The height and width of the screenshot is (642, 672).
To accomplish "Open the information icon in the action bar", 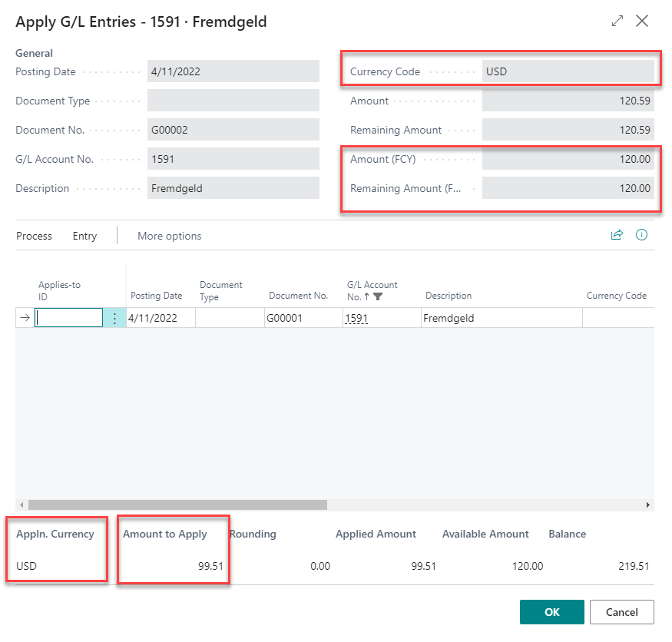I will [x=642, y=235].
